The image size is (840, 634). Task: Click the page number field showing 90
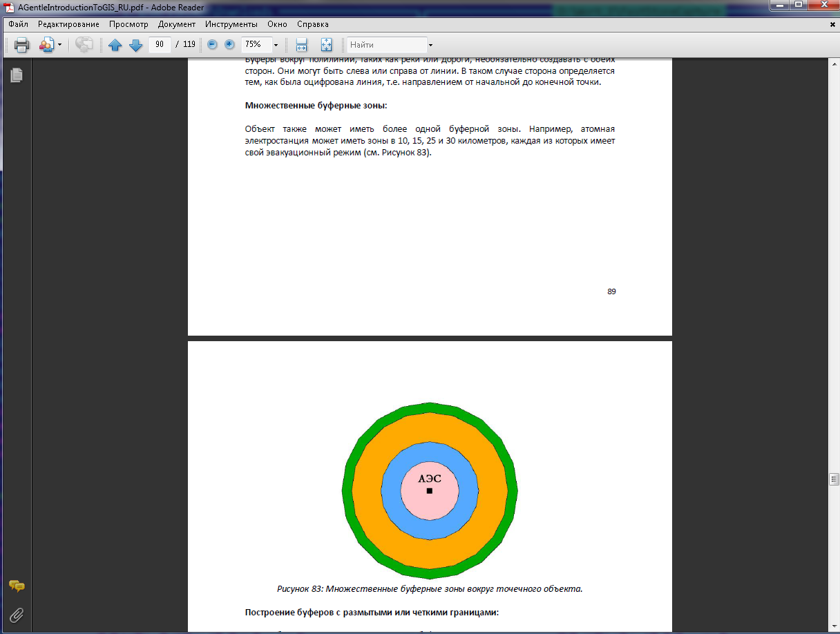(160, 44)
